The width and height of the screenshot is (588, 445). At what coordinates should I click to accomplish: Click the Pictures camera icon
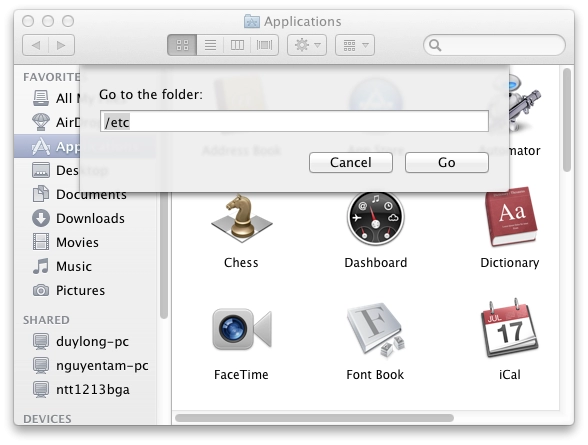40,290
